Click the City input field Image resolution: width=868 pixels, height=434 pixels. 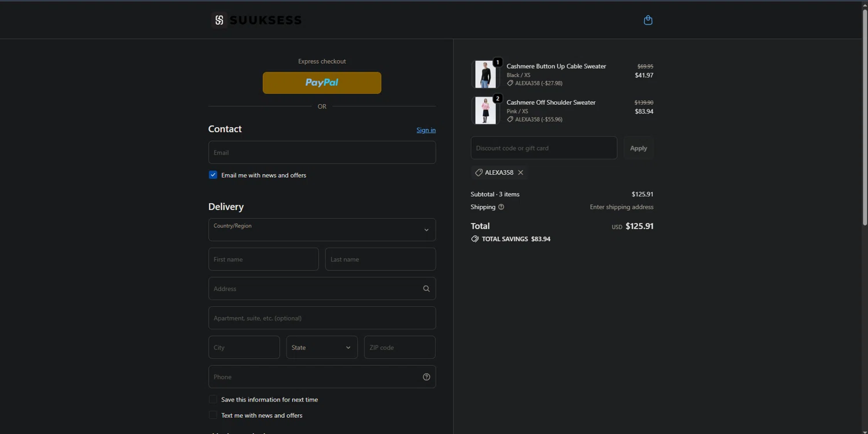[244, 347]
